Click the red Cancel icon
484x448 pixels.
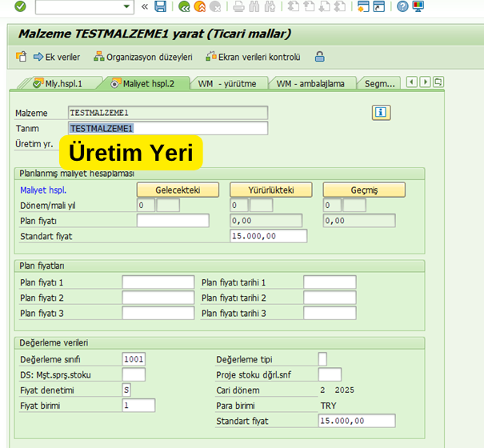point(217,6)
